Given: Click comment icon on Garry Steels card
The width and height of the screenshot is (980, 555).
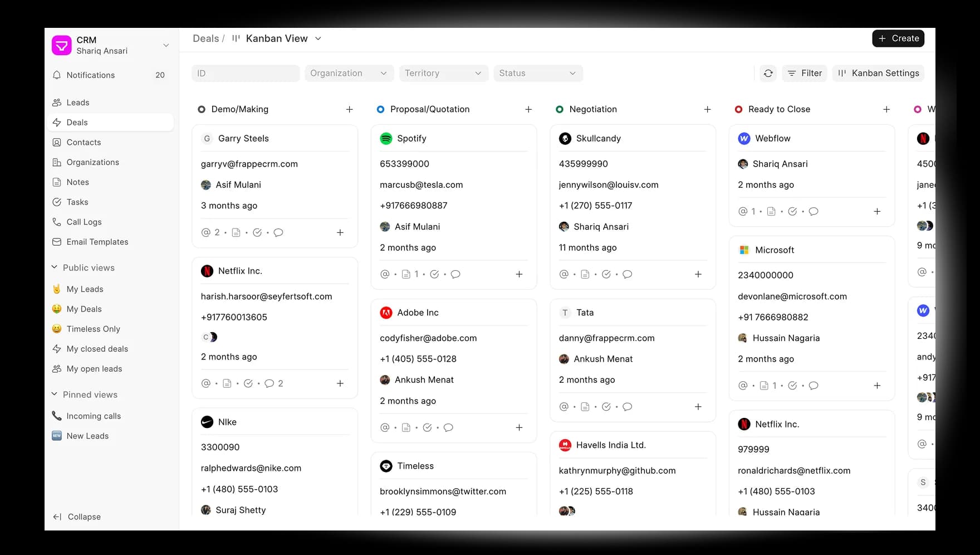Looking at the screenshot, I should point(278,232).
